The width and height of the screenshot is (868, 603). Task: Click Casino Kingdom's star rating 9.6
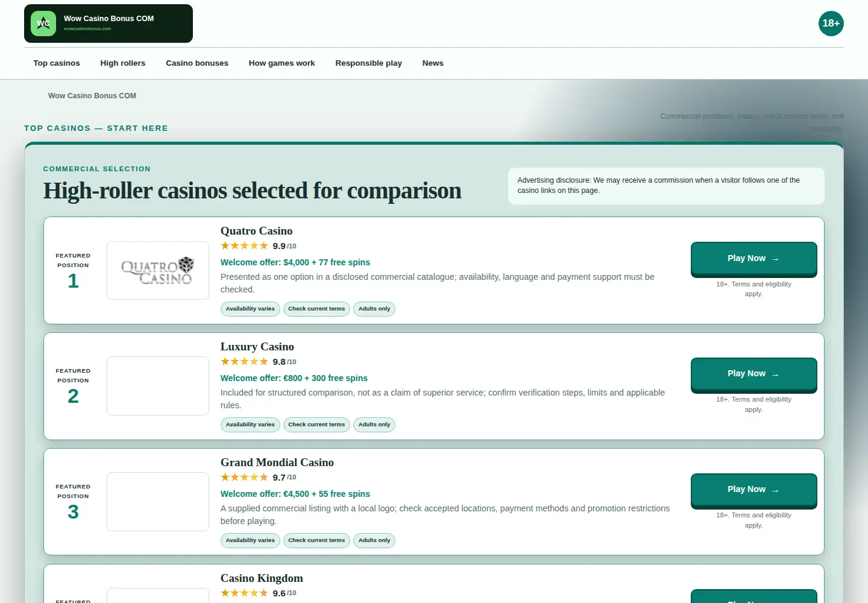pos(259,593)
